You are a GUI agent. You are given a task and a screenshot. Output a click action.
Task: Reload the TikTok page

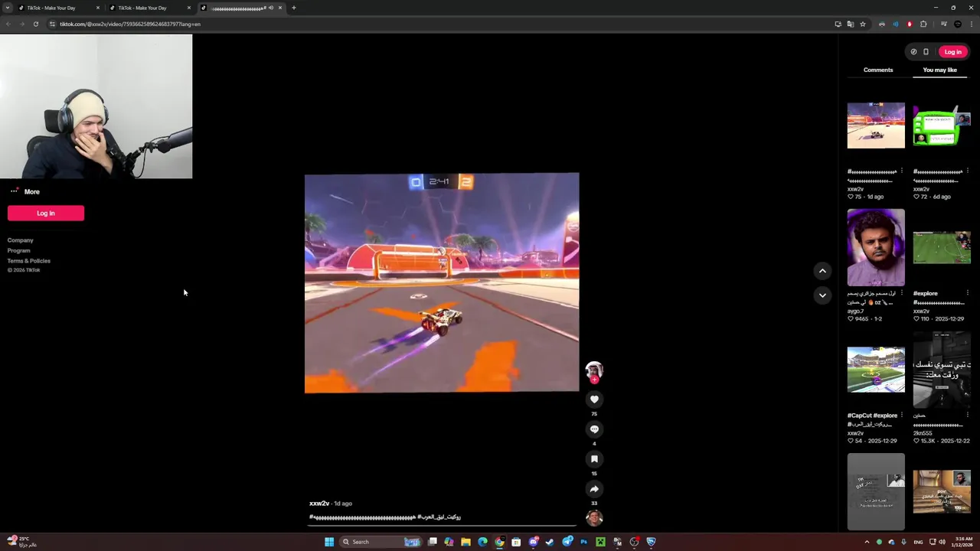(x=35, y=24)
